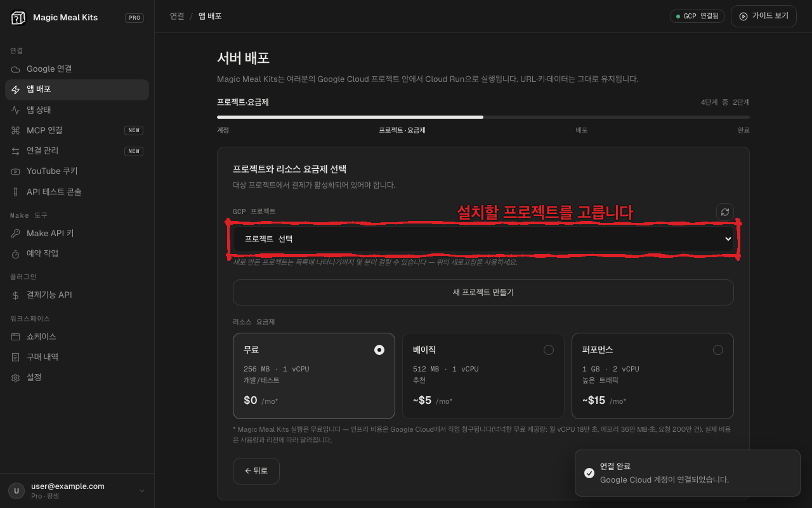Navigate to 연결 관리
The image size is (812, 508).
click(x=77, y=151)
